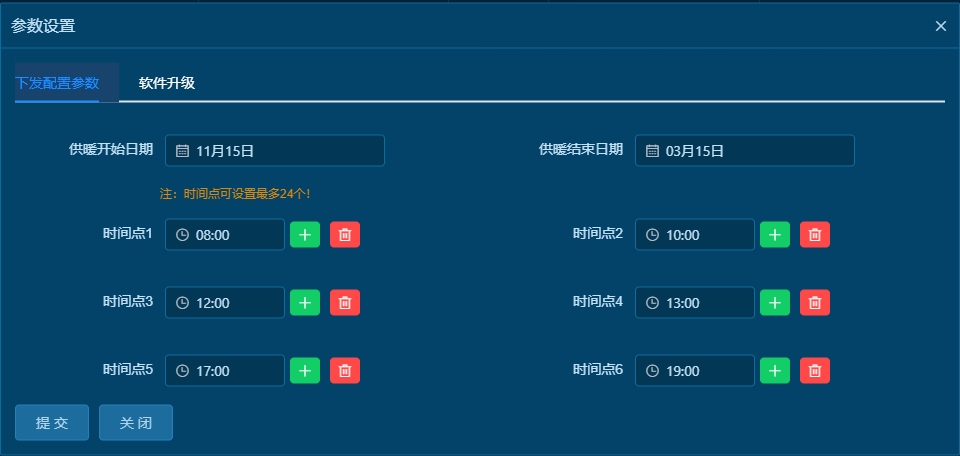Delete 时间点3 with red trash button

click(345, 303)
